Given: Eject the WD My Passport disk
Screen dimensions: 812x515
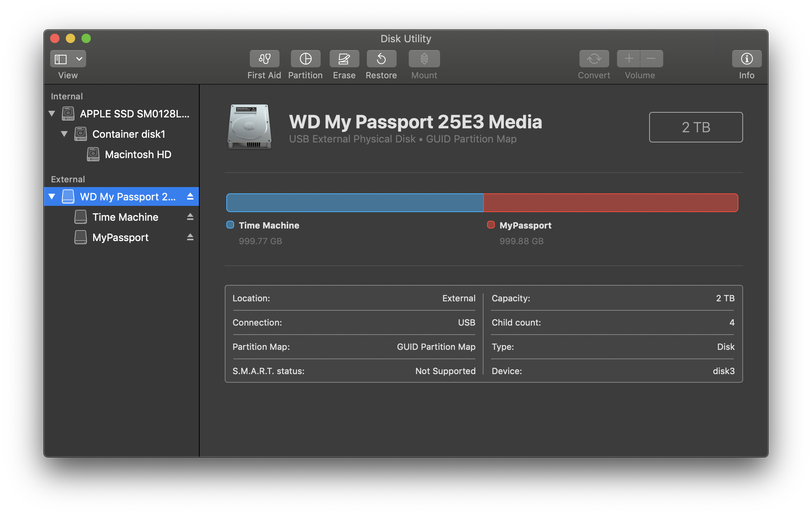Looking at the screenshot, I should [x=190, y=196].
